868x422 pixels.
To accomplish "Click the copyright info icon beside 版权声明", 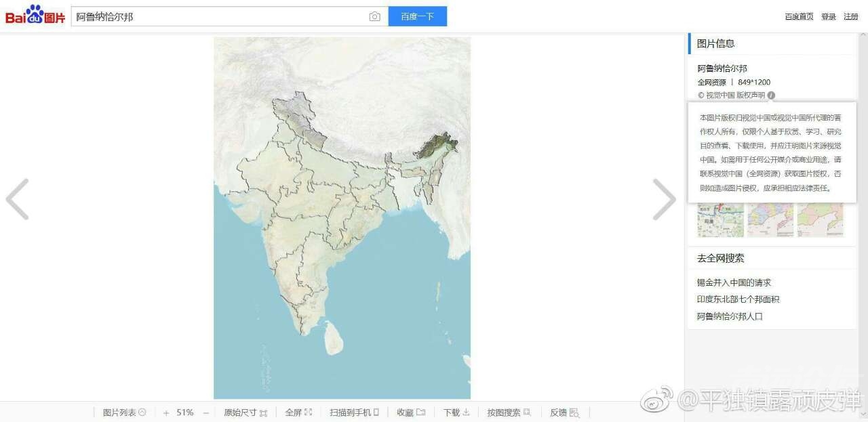I will pos(771,96).
